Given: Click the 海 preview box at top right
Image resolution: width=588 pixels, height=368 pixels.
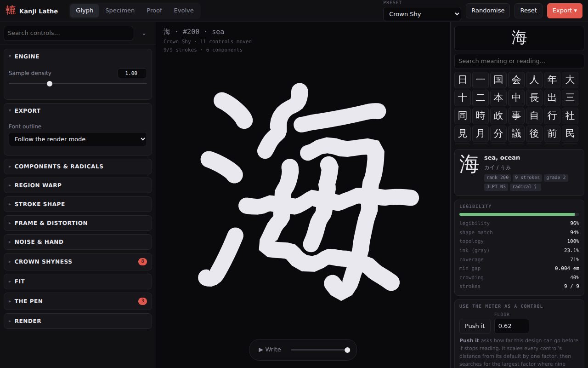Looking at the screenshot, I should click(519, 38).
